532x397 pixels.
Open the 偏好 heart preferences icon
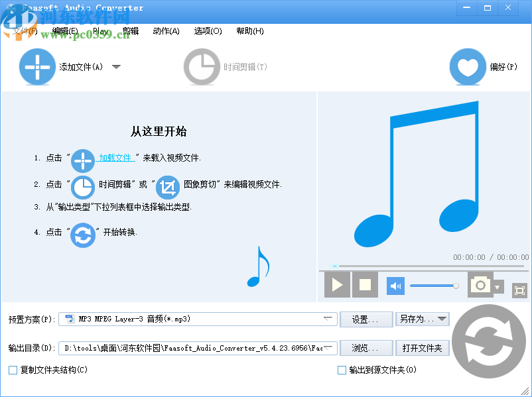click(468, 67)
